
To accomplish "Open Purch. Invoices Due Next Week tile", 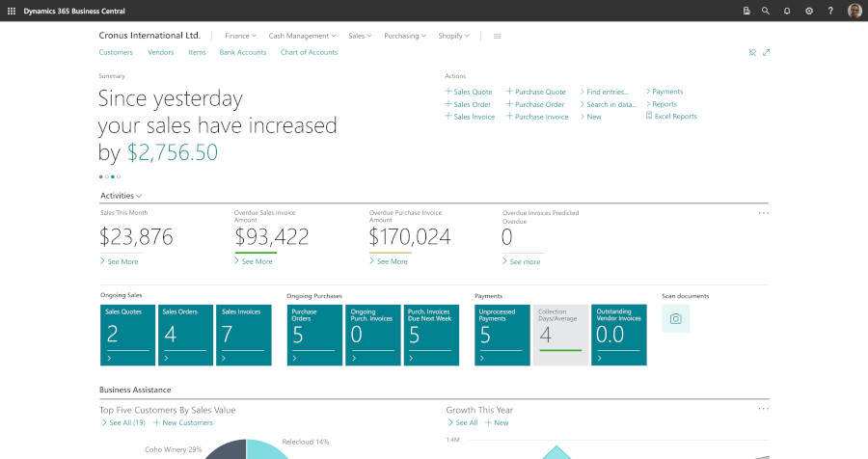I will 431,335.
